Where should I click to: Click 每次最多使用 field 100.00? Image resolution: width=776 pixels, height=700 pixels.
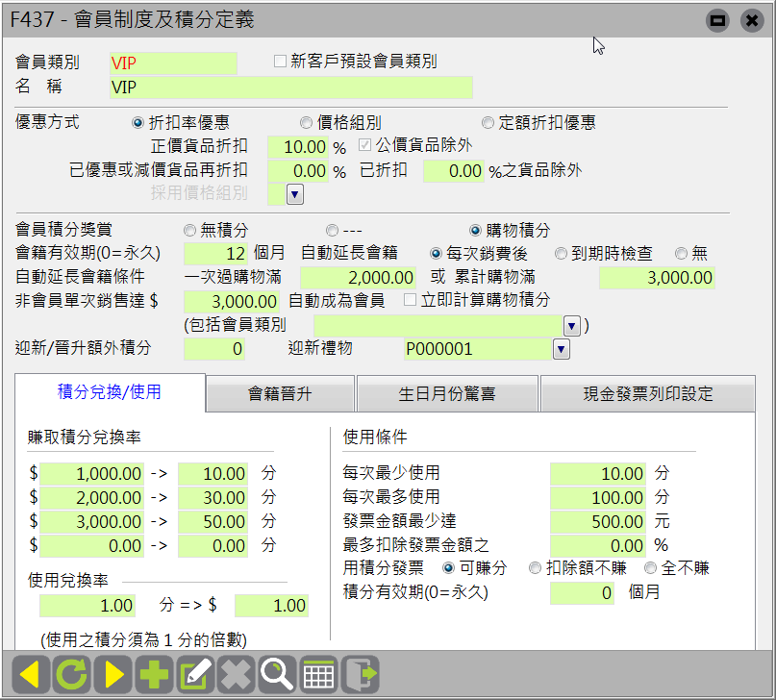pos(598,498)
